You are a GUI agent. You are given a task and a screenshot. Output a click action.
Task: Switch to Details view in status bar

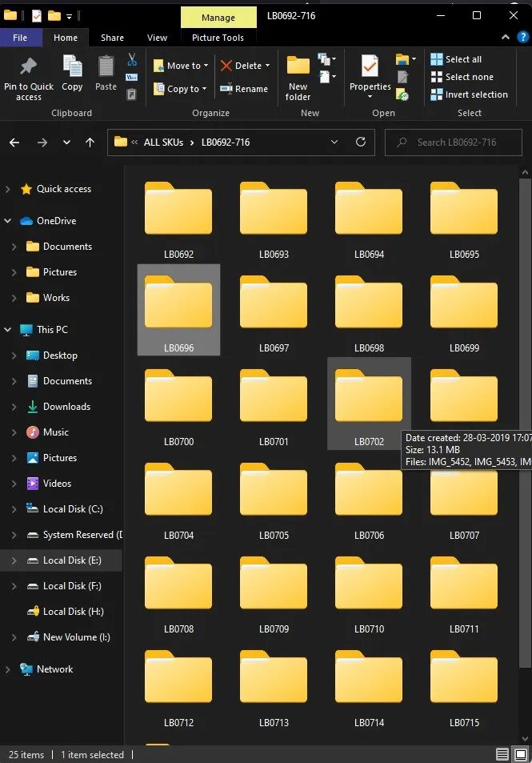click(502, 755)
